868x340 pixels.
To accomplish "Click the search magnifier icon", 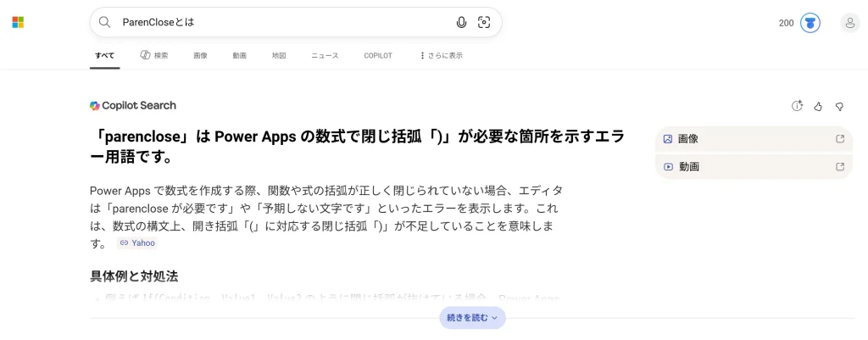I will tap(105, 23).
